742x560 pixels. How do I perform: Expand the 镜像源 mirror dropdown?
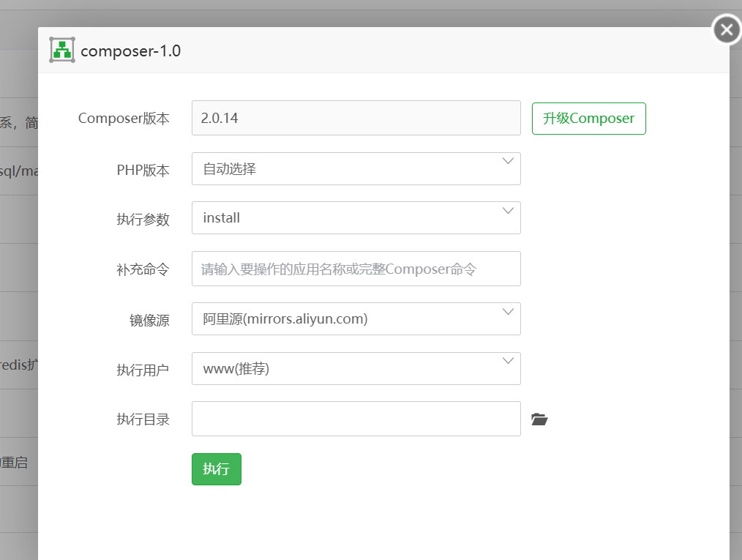(356, 318)
